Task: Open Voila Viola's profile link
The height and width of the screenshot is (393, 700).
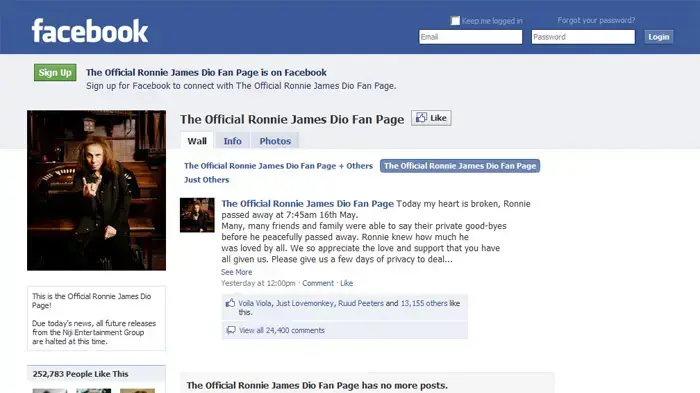Action: point(254,303)
